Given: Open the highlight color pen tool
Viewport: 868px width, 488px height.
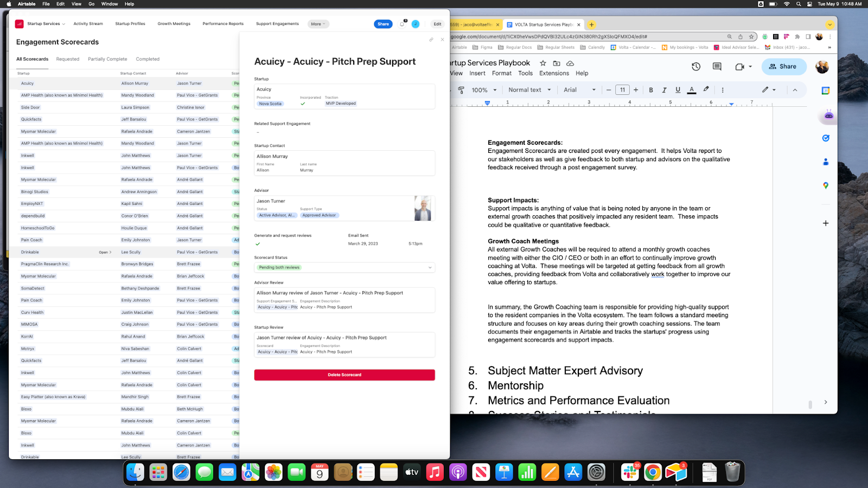Looking at the screenshot, I should [706, 89].
